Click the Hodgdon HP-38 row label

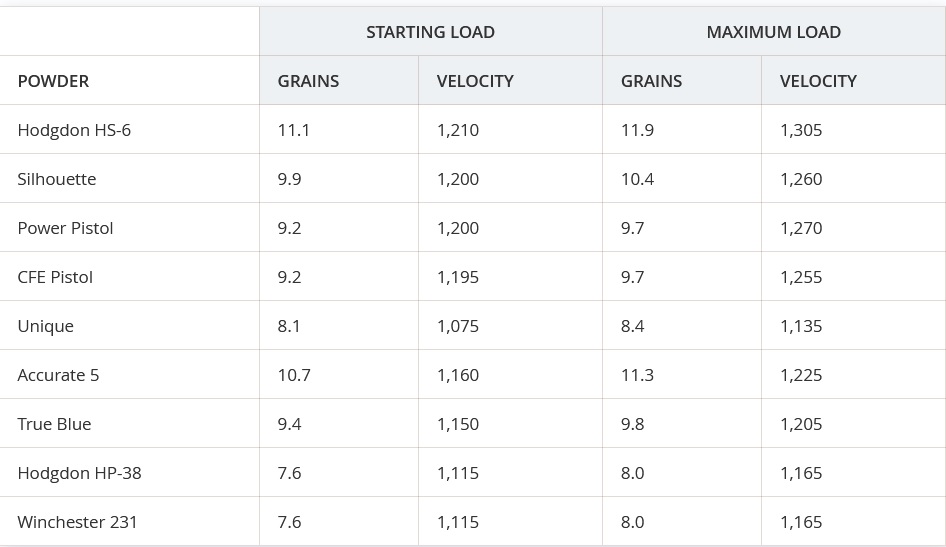coord(79,473)
